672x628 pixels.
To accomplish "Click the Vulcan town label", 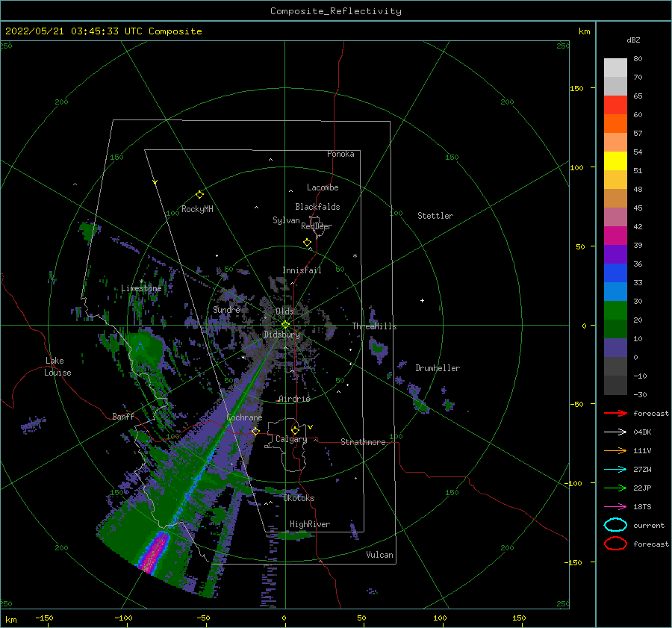I will pyautogui.click(x=379, y=555).
